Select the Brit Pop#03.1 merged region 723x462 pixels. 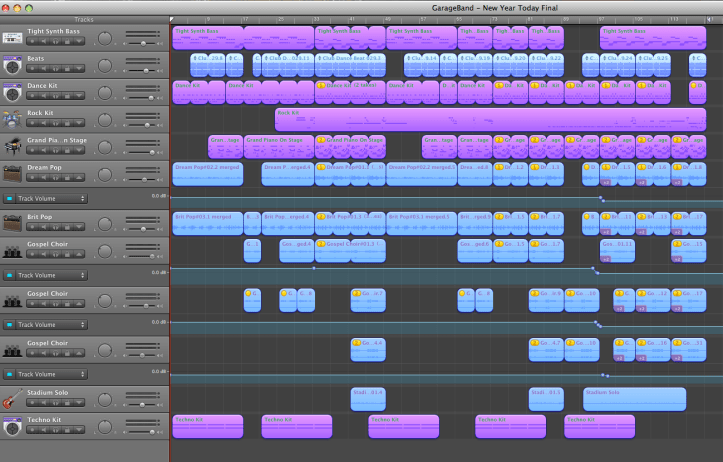(207, 224)
